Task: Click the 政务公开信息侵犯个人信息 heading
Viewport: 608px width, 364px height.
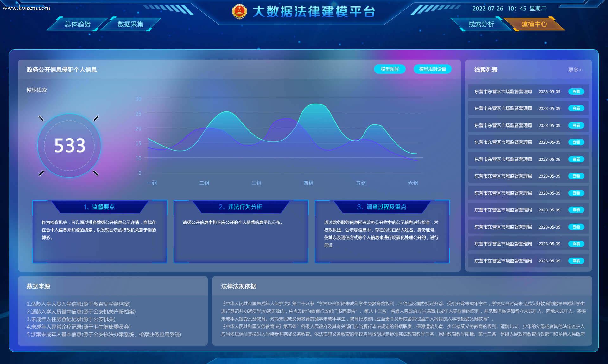Action: [62, 70]
